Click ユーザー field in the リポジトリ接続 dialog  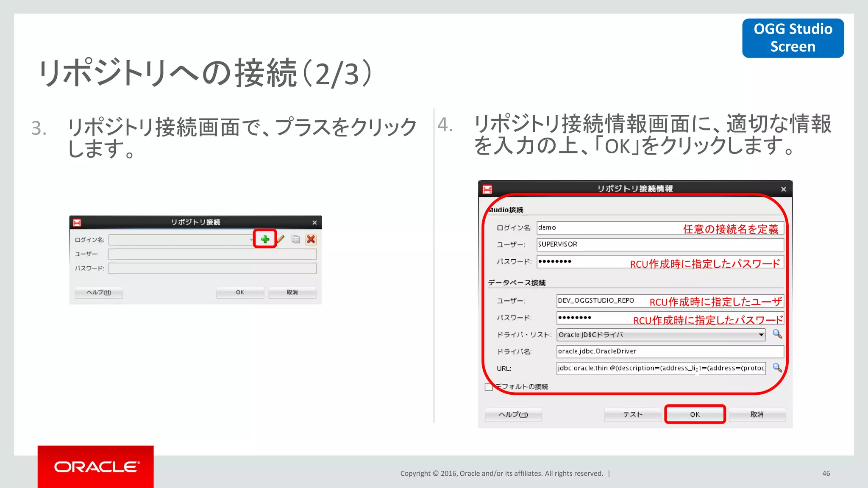212,254
